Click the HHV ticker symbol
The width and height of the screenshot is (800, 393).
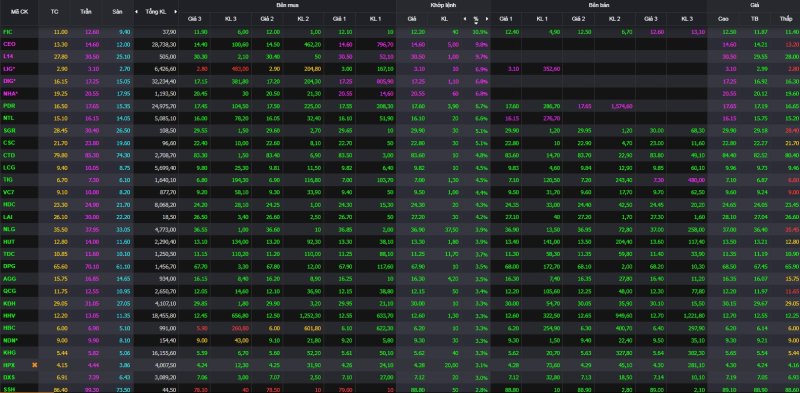point(9,315)
